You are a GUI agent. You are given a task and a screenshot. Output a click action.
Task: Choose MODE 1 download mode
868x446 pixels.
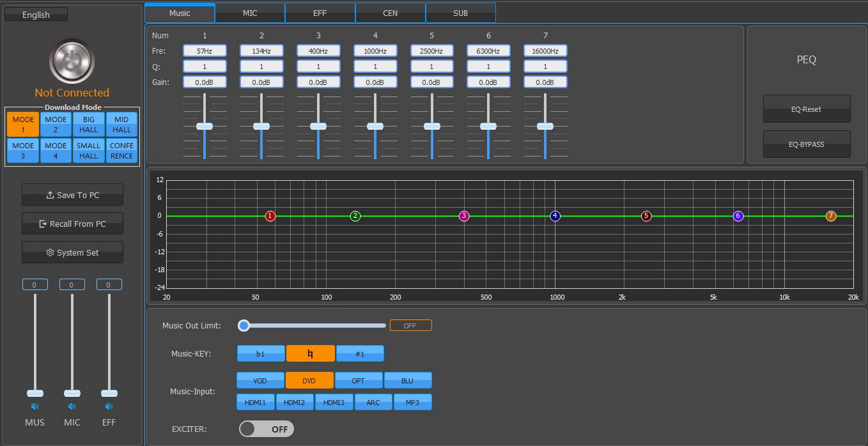(23, 124)
